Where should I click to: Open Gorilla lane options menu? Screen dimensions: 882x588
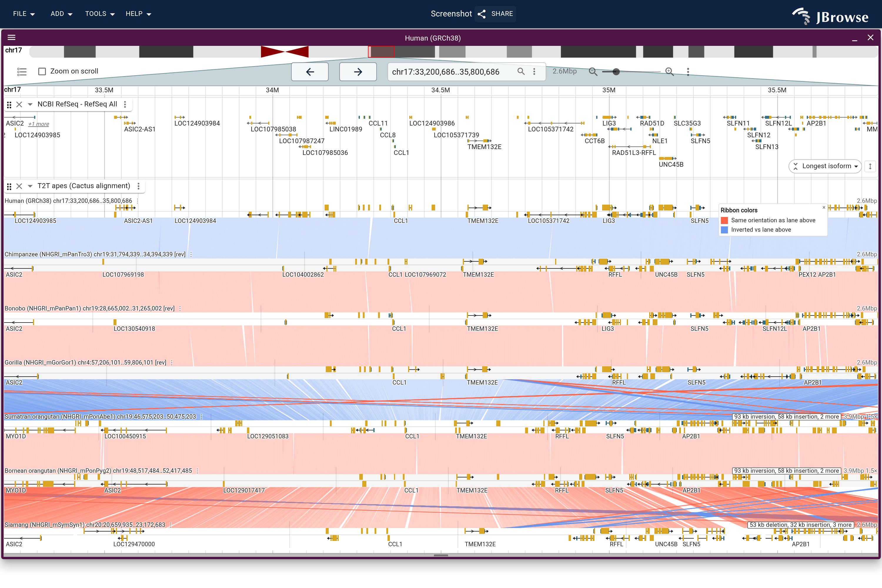tap(172, 363)
